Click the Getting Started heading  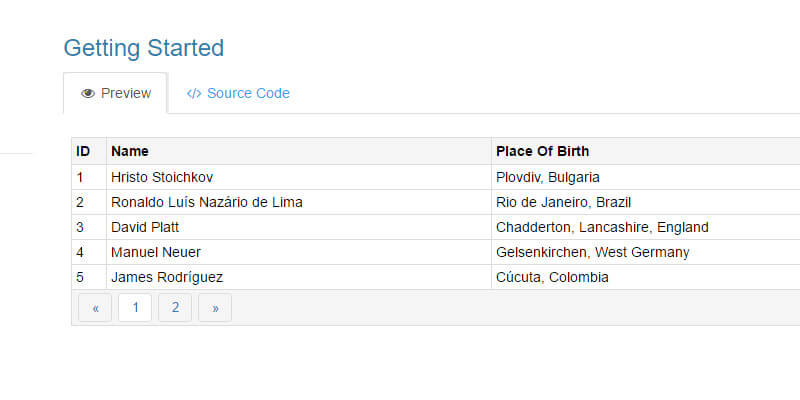coord(144,47)
